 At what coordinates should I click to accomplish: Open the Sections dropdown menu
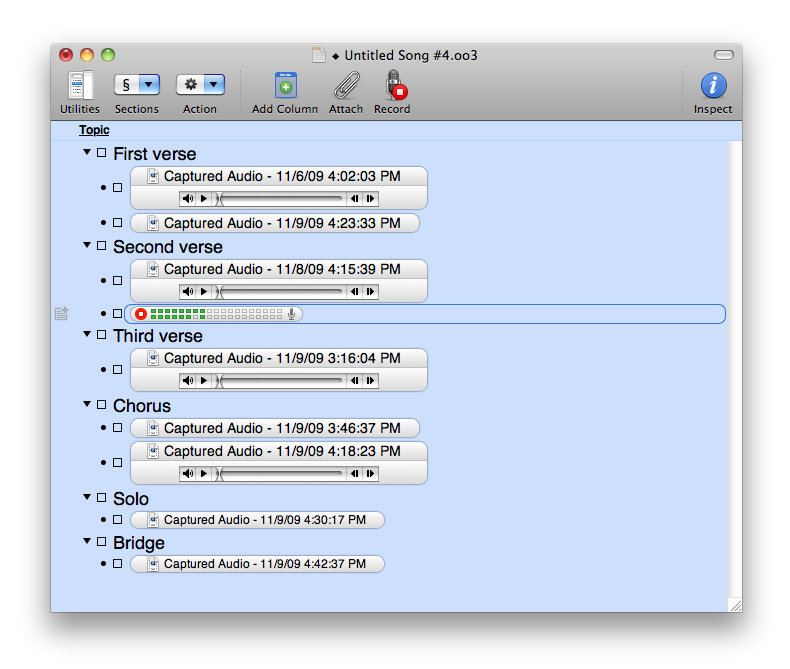coord(137,85)
